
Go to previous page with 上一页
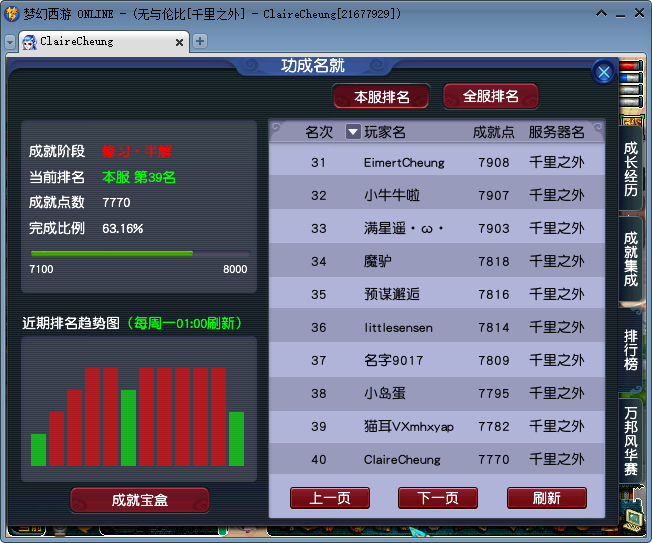[x=330, y=498]
